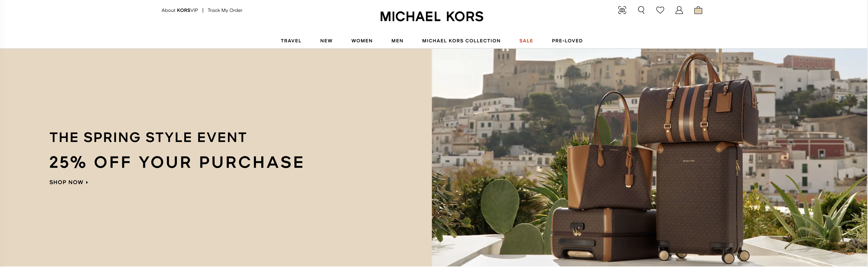868x268 pixels.
Task: Expand the Women navigation menu
Action: (362, 41)
